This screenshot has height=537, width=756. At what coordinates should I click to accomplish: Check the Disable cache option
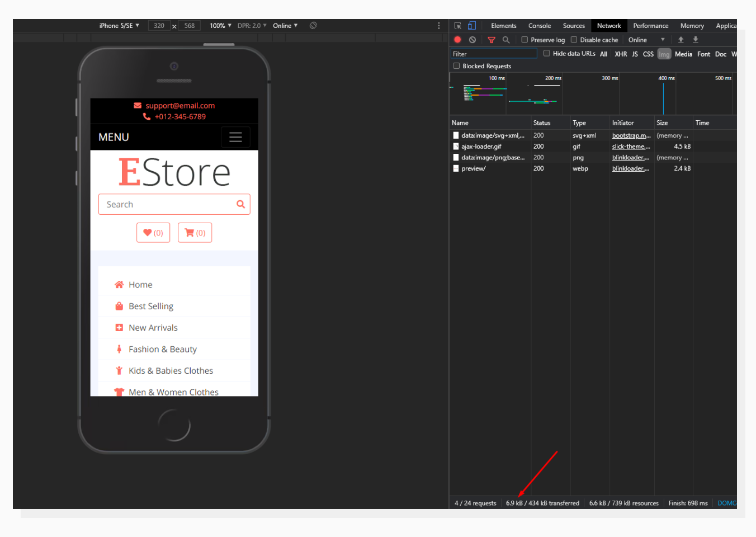[x=573, y=39]
